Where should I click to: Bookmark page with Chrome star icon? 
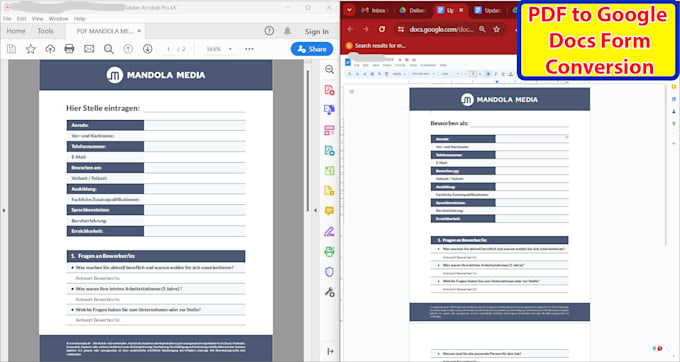(497, 29)
